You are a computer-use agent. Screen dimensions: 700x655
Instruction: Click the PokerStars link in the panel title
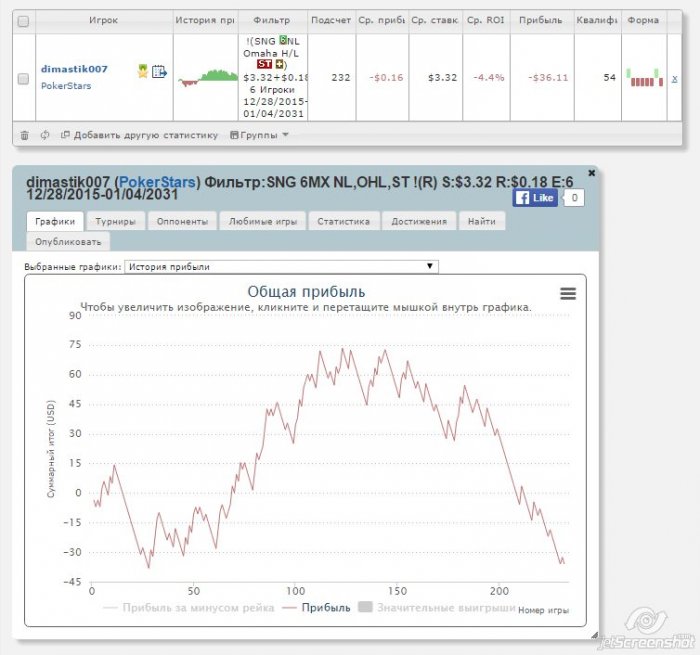point(157,182)
